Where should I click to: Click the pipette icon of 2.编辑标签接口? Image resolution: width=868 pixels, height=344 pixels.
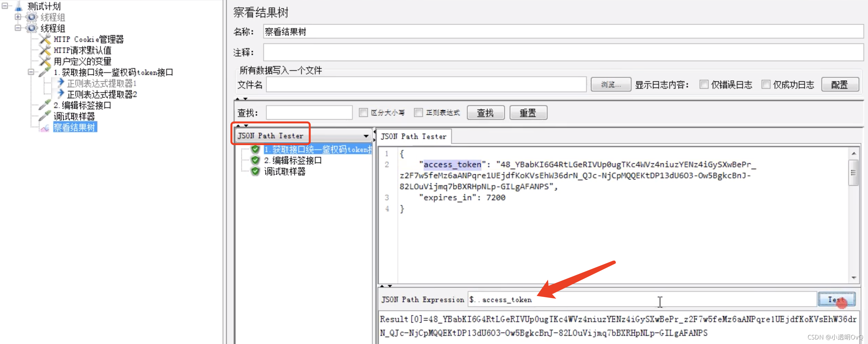tap(45, 105)
